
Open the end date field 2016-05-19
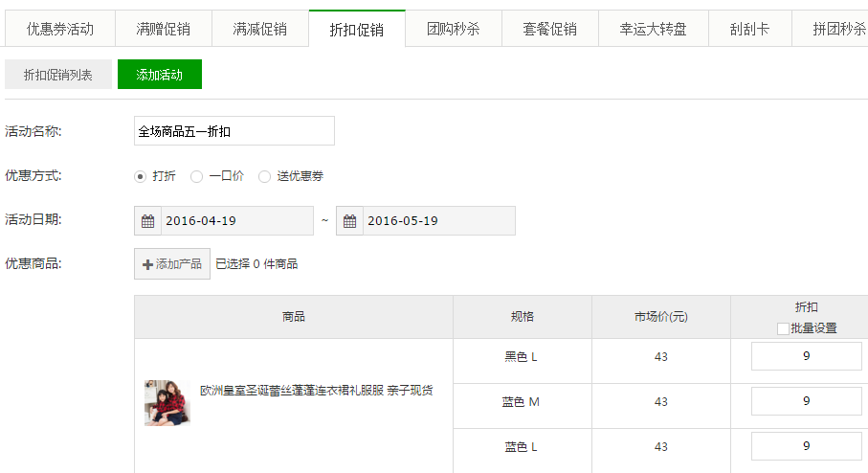438,221
